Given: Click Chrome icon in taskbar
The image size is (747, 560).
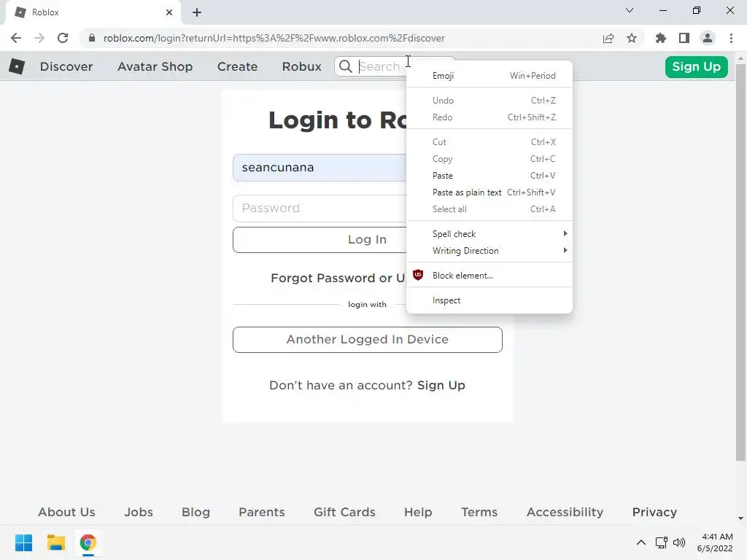Looking at the screenshot, I should (x=88, y=542).
